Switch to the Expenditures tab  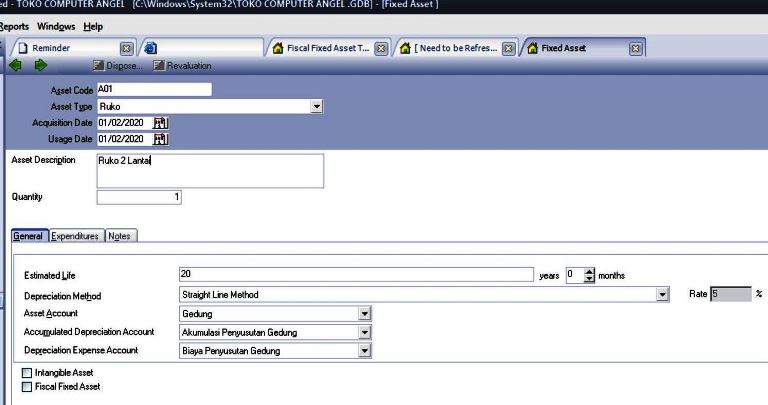pos(75,236)
